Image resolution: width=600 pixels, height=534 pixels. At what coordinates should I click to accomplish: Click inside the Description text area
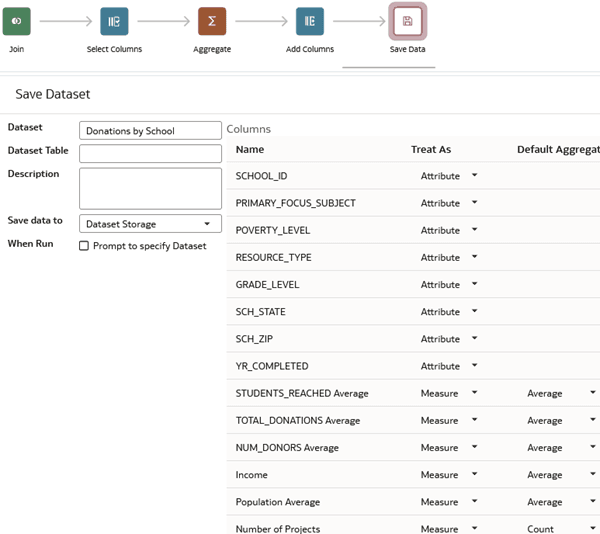point(150,189)
